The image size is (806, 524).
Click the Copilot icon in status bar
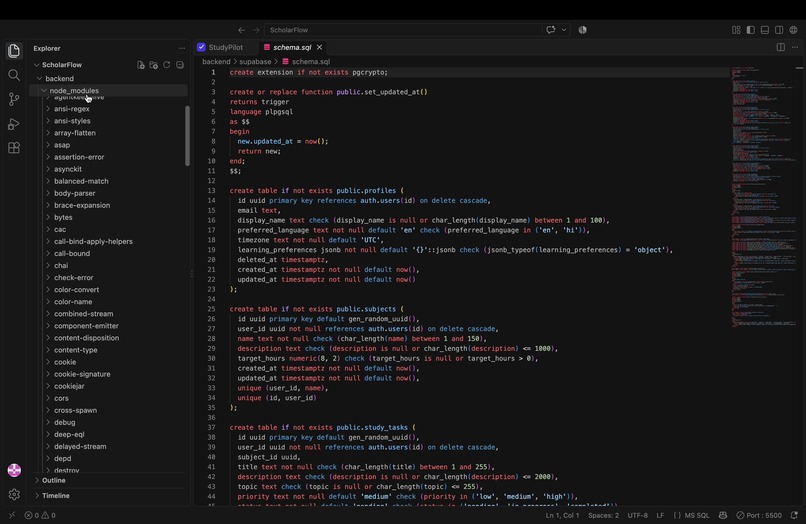pyautogui.click(x=723, y=515)
